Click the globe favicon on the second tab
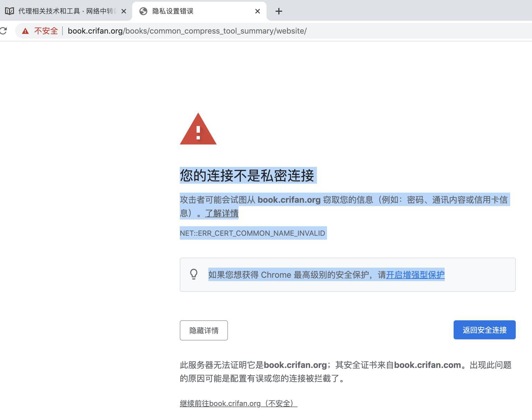 [143, 11]
